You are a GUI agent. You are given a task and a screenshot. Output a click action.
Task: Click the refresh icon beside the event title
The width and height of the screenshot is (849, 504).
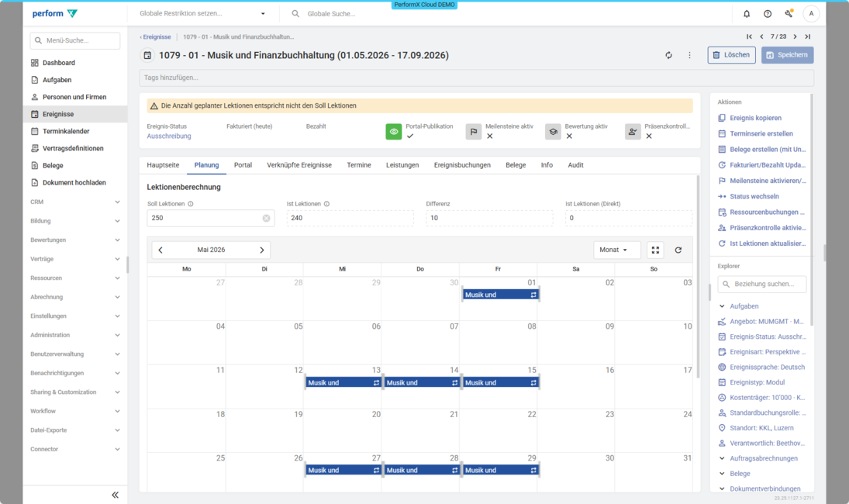click(x=668, y=55)
